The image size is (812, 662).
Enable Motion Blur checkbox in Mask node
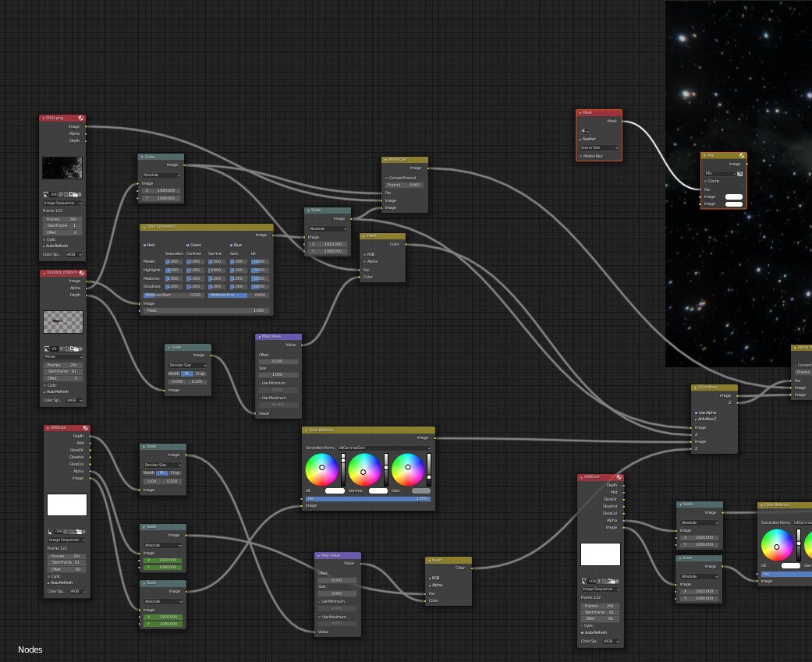click(x=580, y=156)
